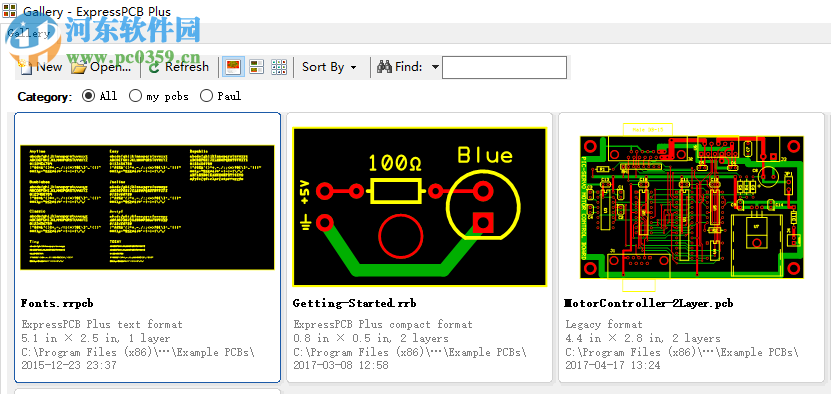831x394 pixels.
Task: Click the MotorController-2Layer.pcb file name
Action: 649,303
